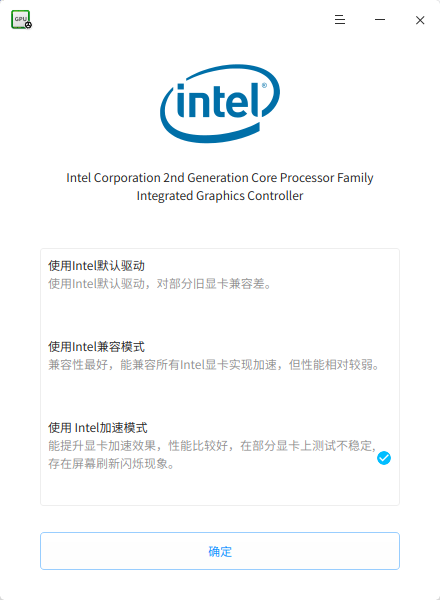Click the blue Intel logo
This screenshot has width=440, height=600.
click(x=220, y=103)
